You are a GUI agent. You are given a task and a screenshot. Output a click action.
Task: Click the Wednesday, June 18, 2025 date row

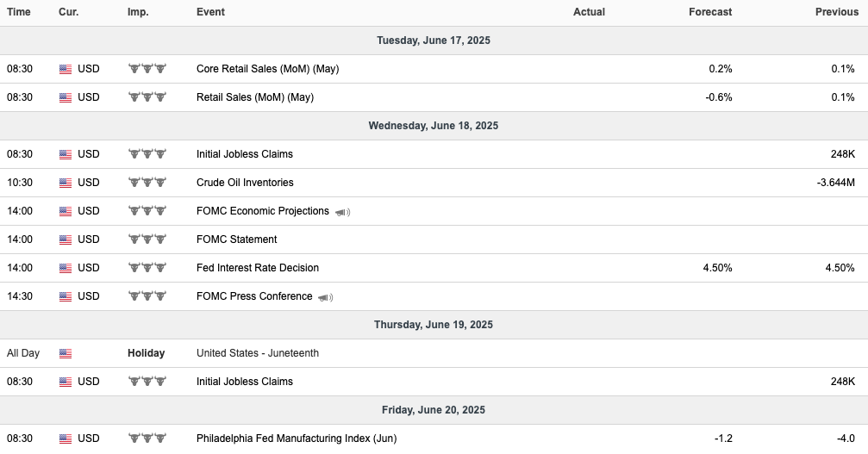pos(434,126)
